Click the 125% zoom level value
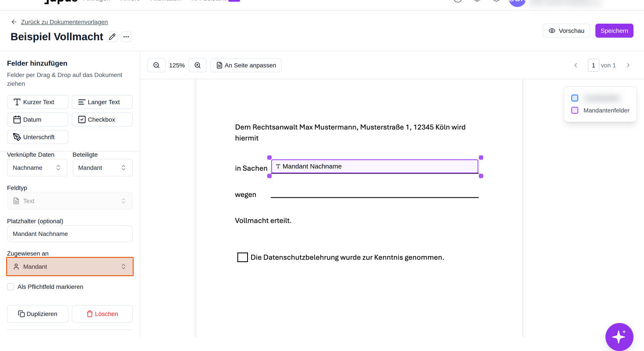The image size is (644, 351). point(177,65)
